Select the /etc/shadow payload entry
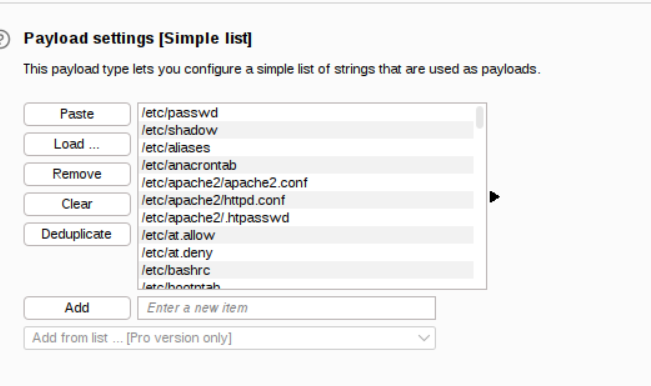651x386 pixels. pyautogui.click(x=307, y=130)
